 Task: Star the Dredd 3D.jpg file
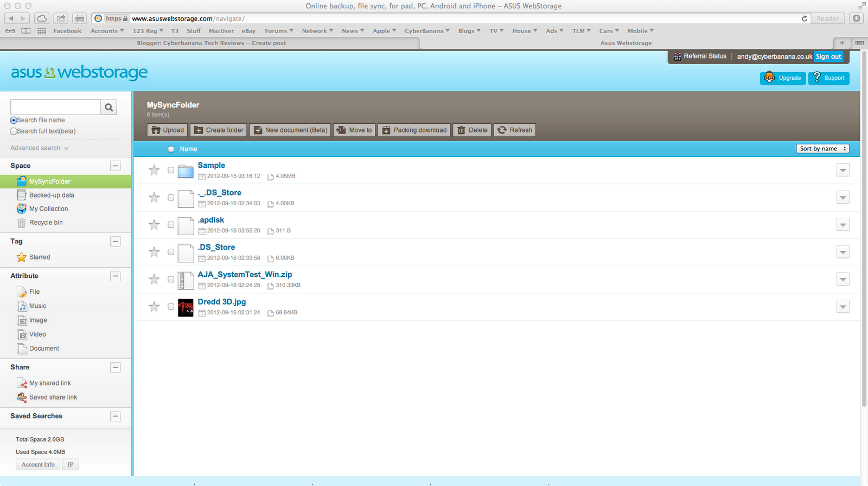pyautogui.click(x=154, y=306)
